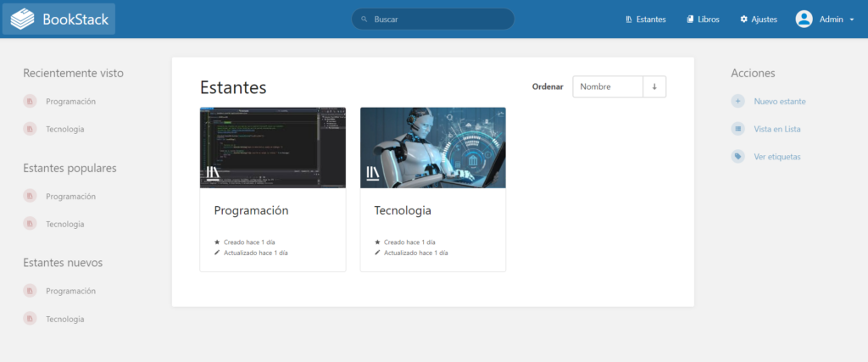
Task: Click the Ordenar label
Action: coord(548,87)
